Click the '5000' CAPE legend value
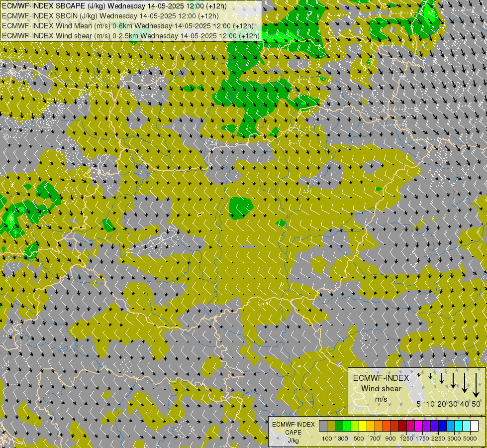The height and width of the screenshot is (448, 487). tap(470, 439)
